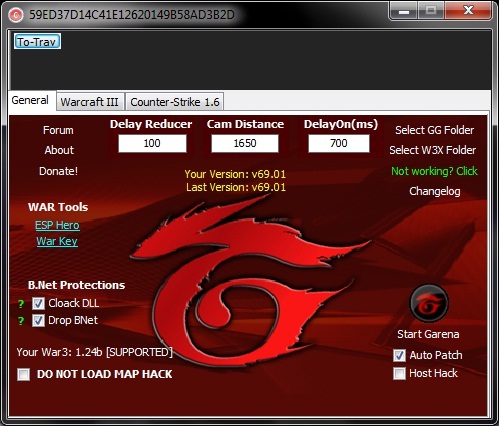Open the ESP Hero tool link

pos(57,225)
